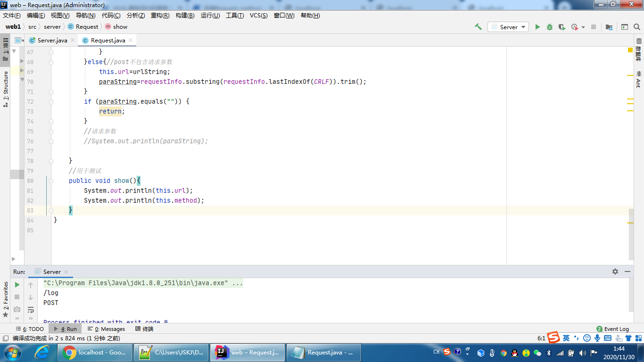Toggle the 7: Structure tool window
The height and width of the screenshot is (362, 644).
(5, 89)
